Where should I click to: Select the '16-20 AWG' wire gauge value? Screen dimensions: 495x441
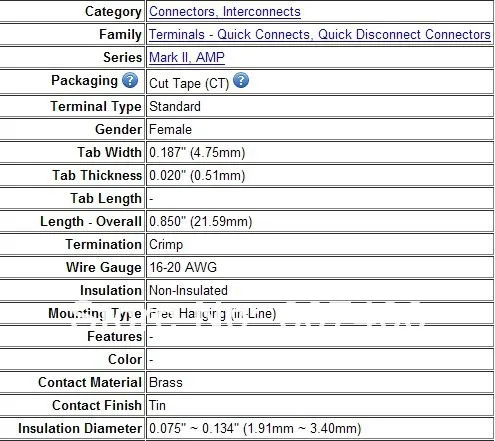point(183,267)
